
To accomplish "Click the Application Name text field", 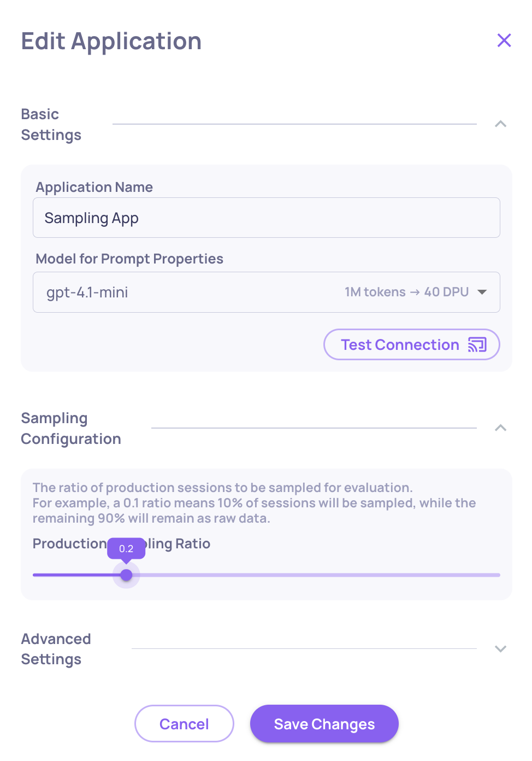I will 266,218.
